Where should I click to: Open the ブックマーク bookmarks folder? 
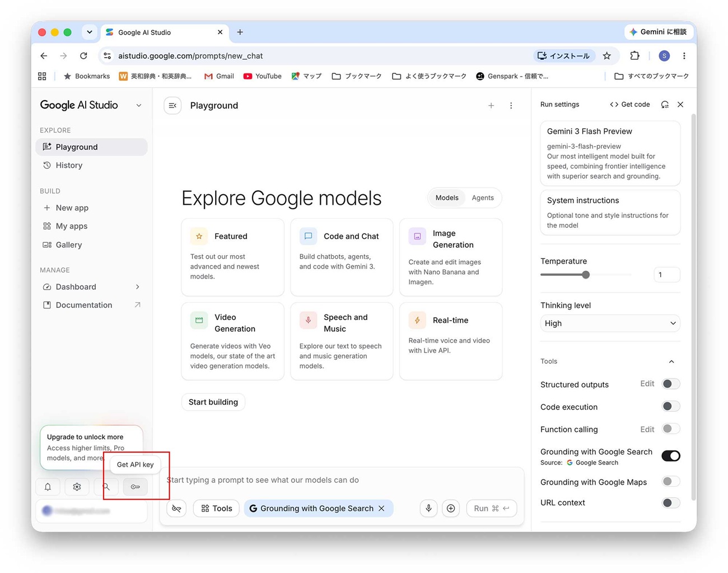pyautogui.click(x=357, y=76)
